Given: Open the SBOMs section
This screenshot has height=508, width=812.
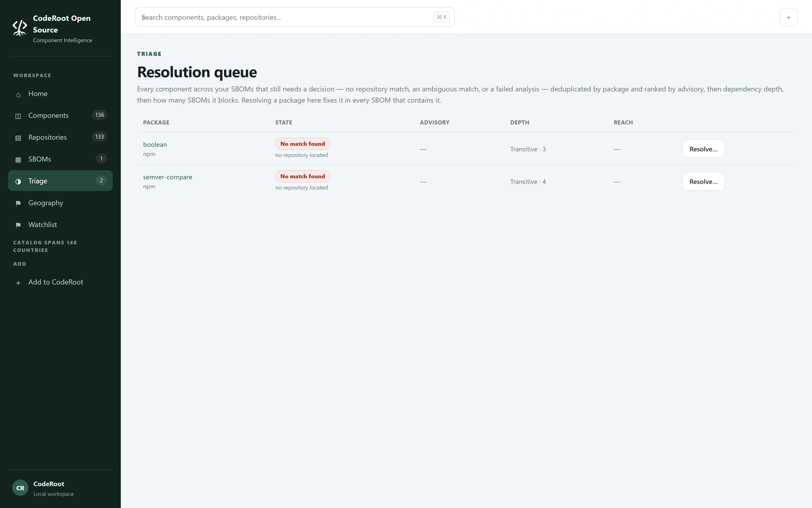Looking at the screenshot, I should click(x=60, y=159).
